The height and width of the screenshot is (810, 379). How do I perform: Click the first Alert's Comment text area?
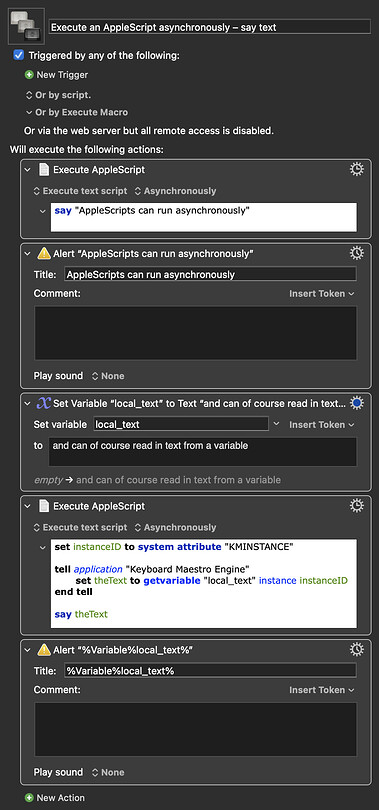(195, 333)
